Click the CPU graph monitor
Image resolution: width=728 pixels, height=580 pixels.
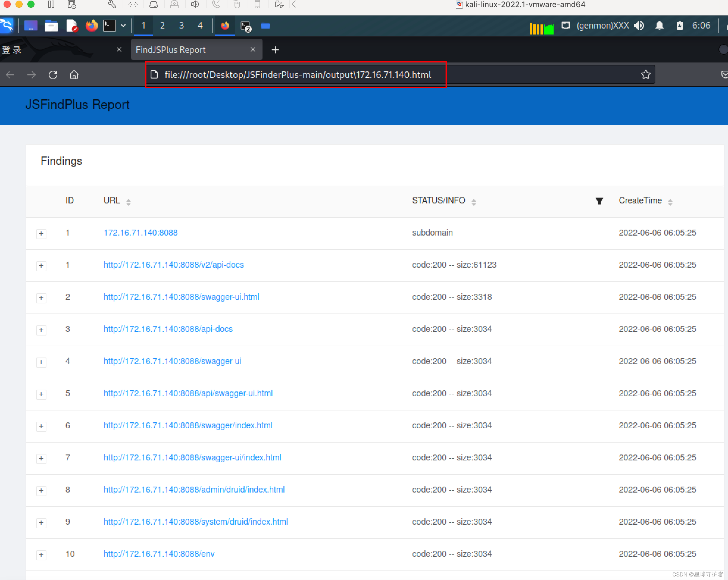pos(541,28)
